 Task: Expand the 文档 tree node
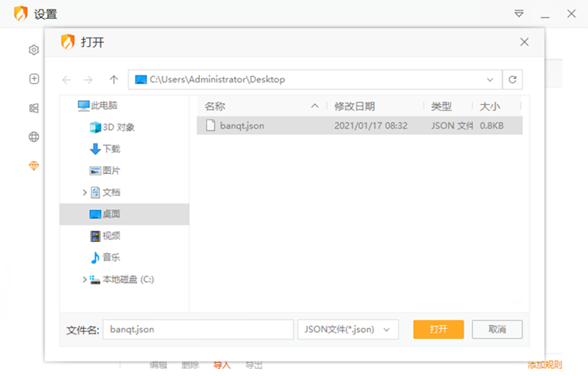pyautogui.click(x=85, y=193)
